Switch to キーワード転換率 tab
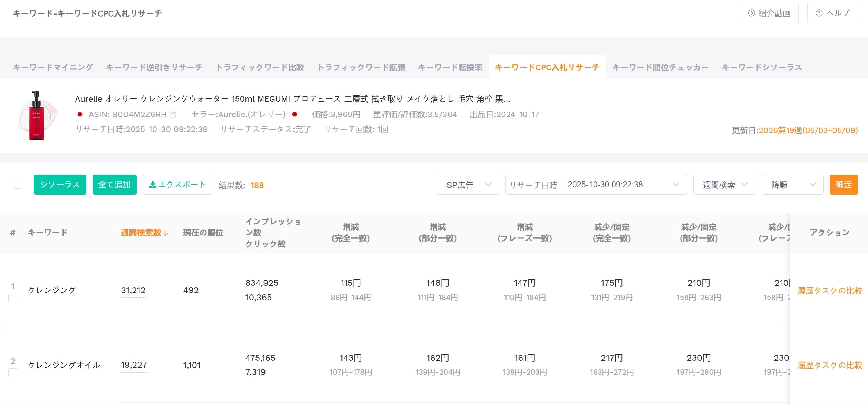Screen dimensions: 868x405 [x=450, y=67]
